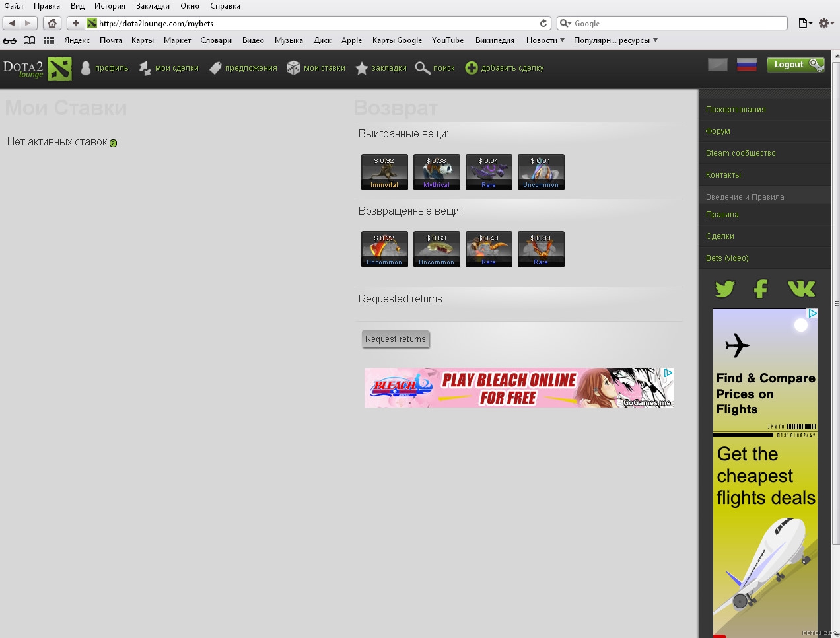Open the Яндекс bookmark

click(x=77, y=40)
